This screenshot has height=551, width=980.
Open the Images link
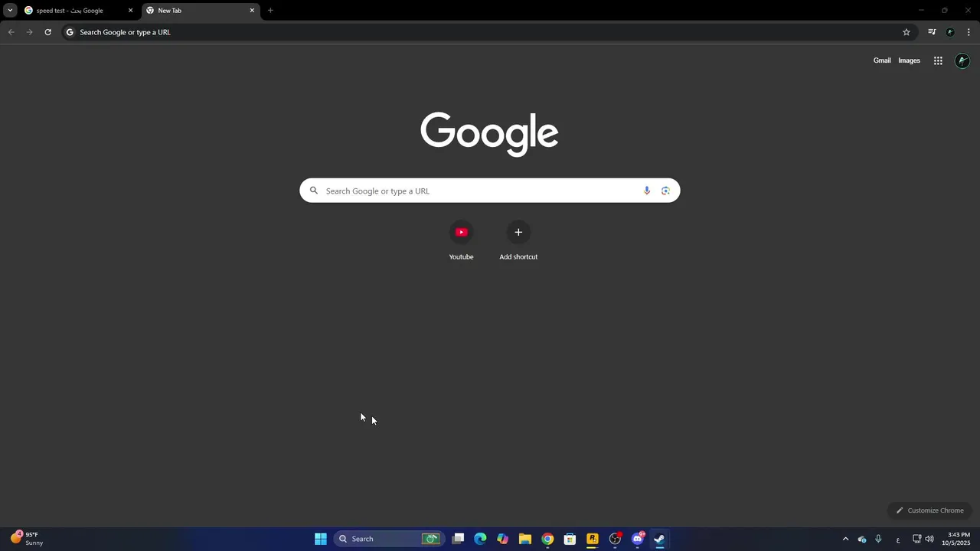(x=909, y=60)
